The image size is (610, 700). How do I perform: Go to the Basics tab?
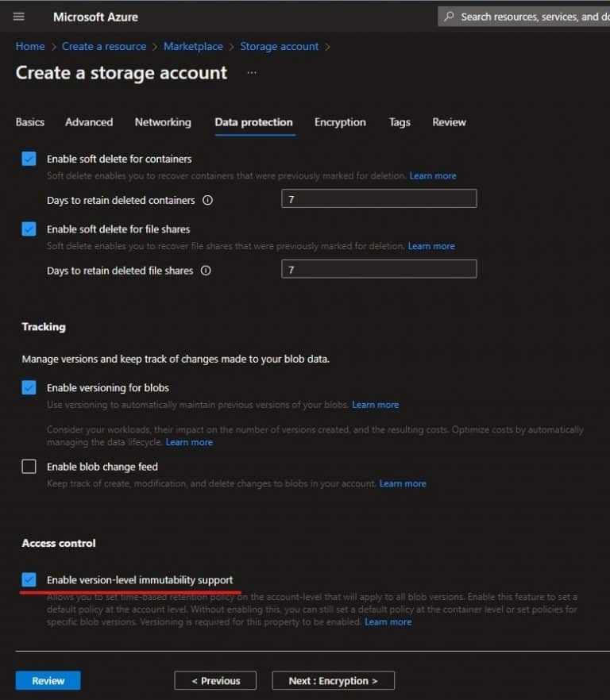[x=29, y=122]
